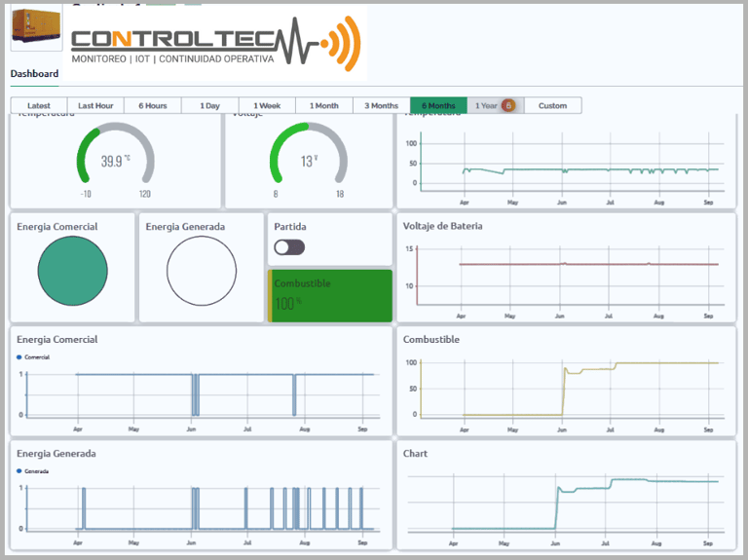Click the Controltec logo banner
748x560 pixels.
pyautogui.click(x=215, y=44)
